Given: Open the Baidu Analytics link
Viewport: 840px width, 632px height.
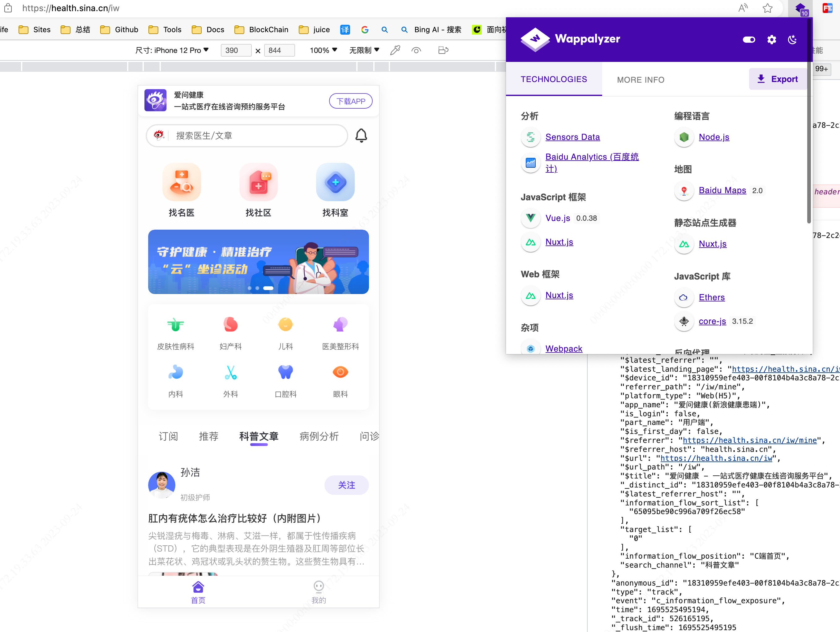Looking at the screenshot, I should tap(592, 163).
